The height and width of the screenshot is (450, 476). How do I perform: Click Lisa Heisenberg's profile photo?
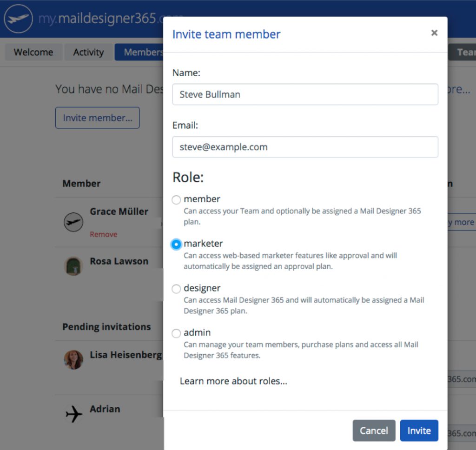click(x=73, y=360)
